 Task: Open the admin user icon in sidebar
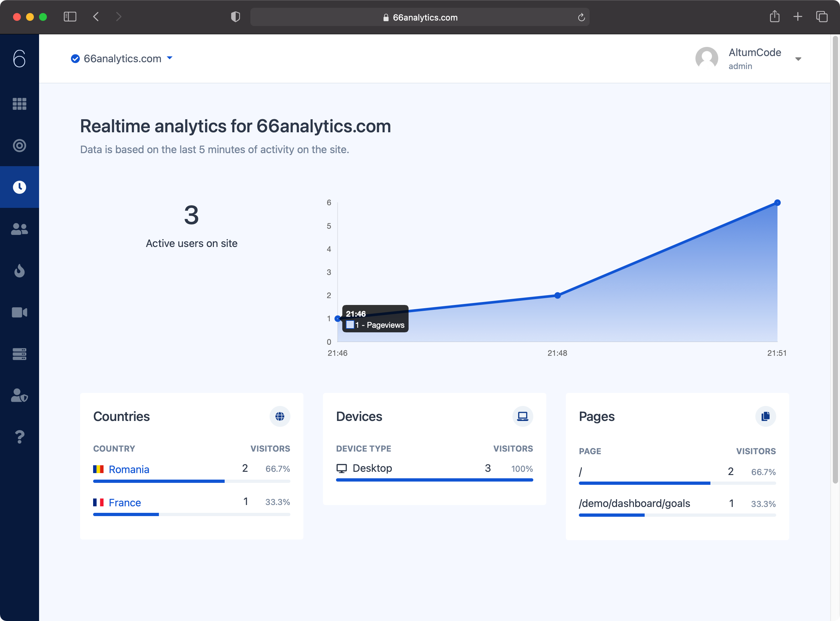19,396
